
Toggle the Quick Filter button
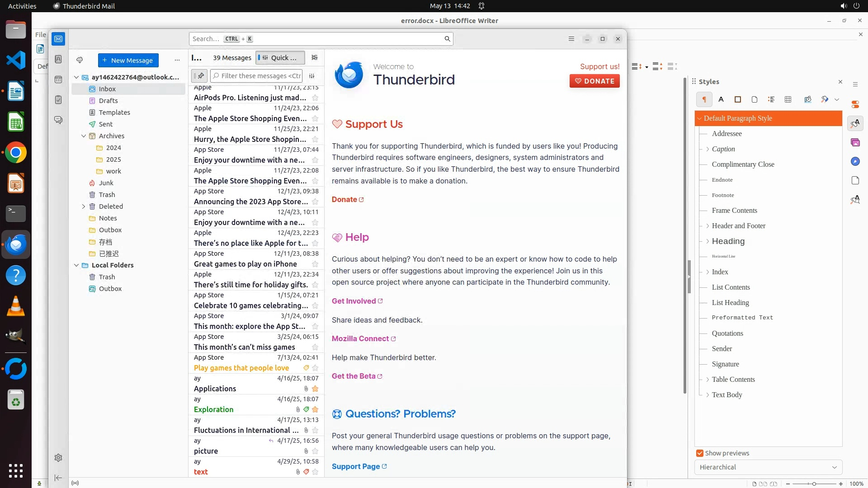[280, 57]
